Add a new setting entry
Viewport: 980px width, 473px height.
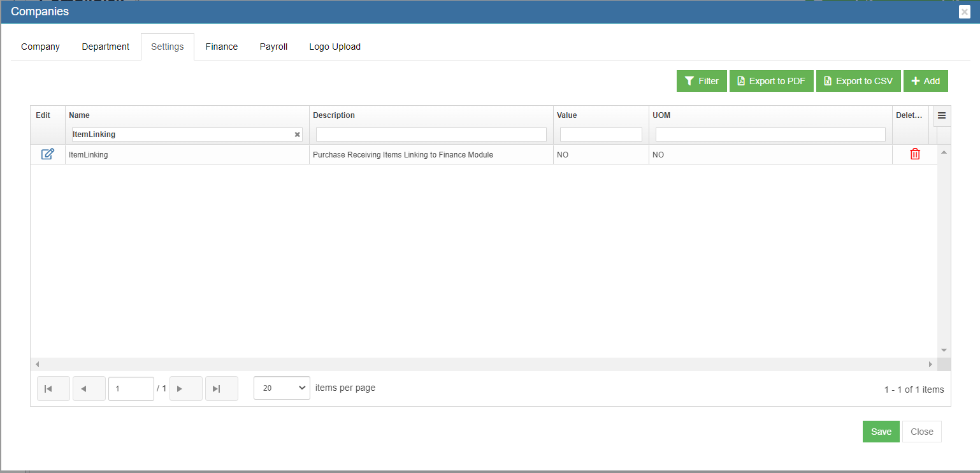pyautogui.click(x=925, y=81)
